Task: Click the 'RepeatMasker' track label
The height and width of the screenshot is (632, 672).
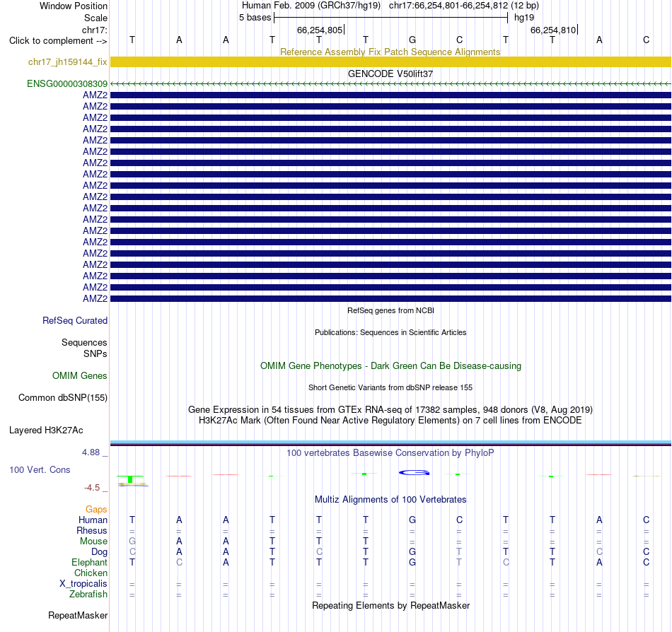Action: pyautogui.click(x=78, y=615)
